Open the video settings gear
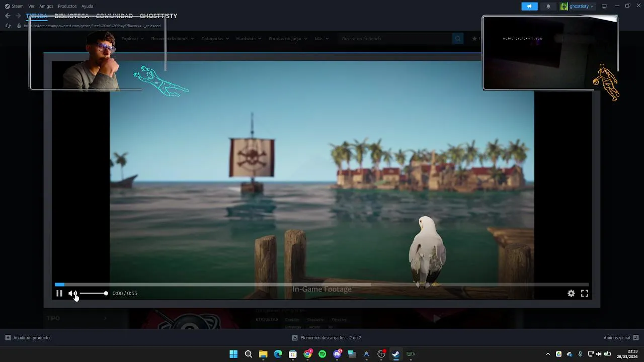This screenshot has width=644, height=362. [571, 293]
